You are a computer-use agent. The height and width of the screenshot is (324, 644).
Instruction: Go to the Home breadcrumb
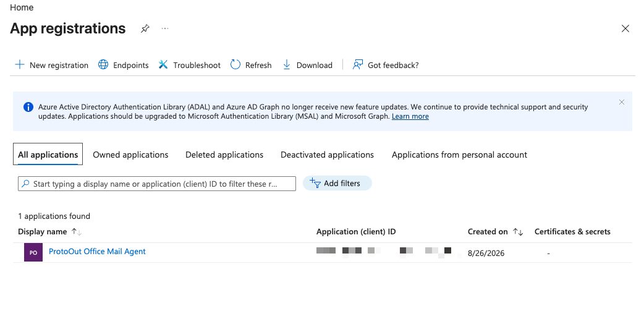click(22, 7)
